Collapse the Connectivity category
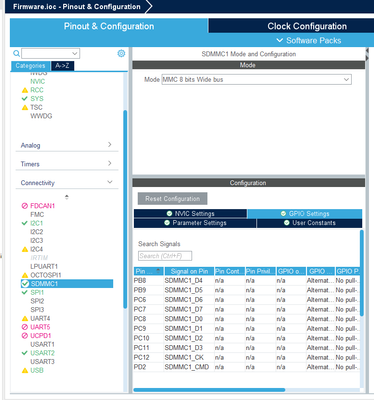 [x=67, y=182]
